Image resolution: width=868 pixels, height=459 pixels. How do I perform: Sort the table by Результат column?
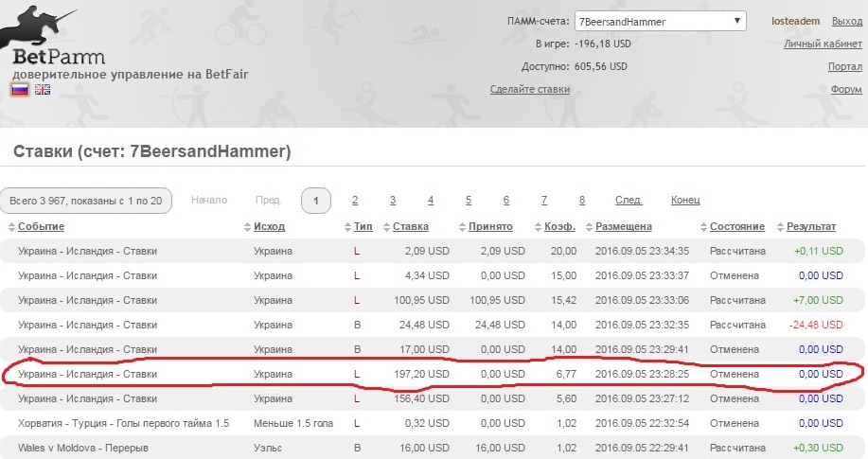click(810, 227)
